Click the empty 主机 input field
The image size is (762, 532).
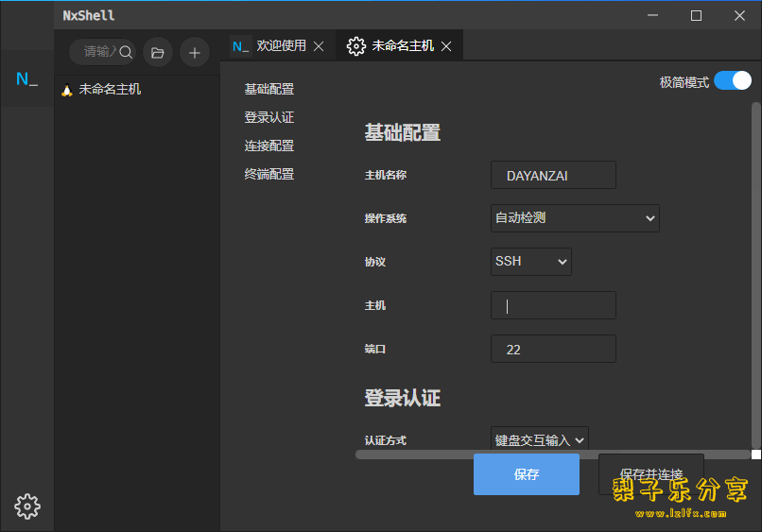pos(553,305)
